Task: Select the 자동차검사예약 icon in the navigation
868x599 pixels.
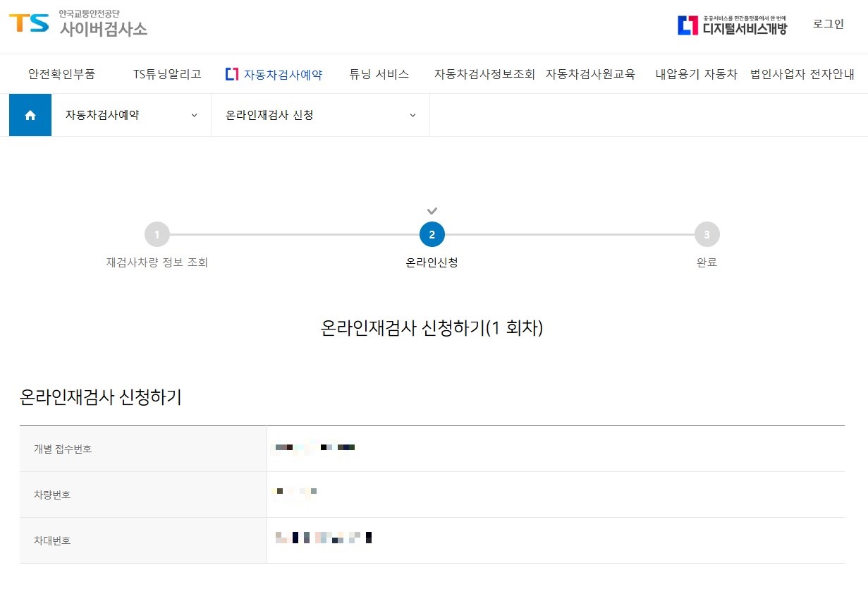Action: 233,73
